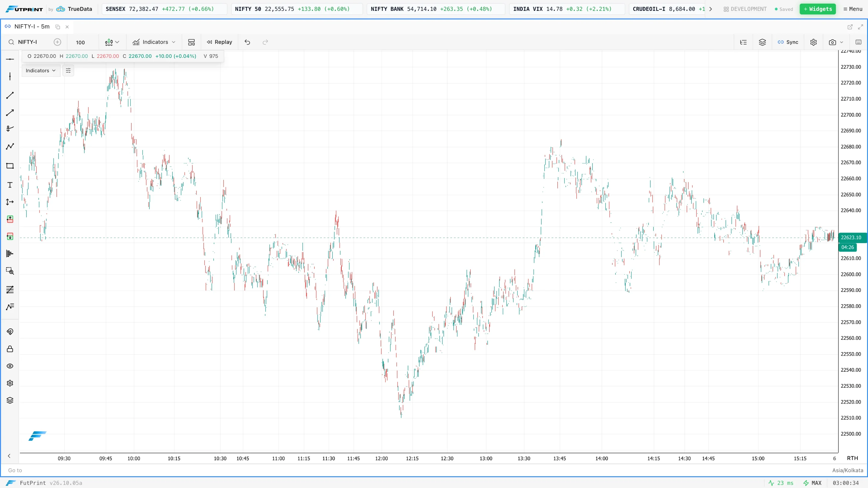Click the NIFTY-I symbol search field
868x488 pixels.
(x=28, y=42)
